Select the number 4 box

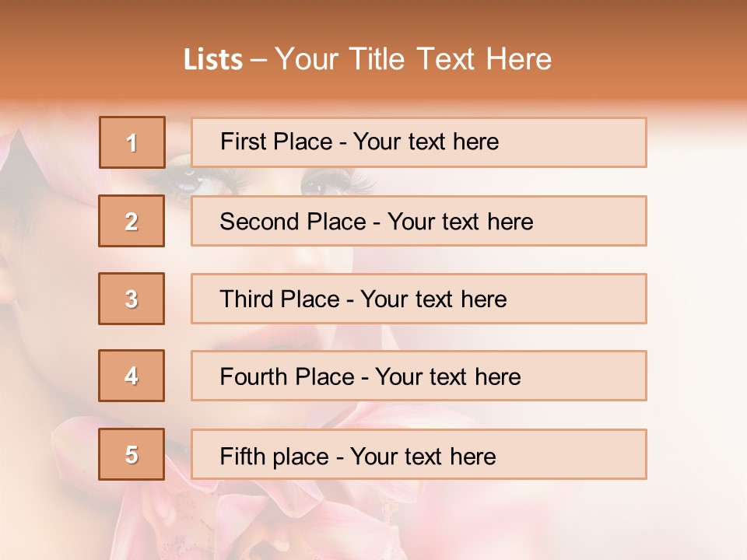(132, 376)
